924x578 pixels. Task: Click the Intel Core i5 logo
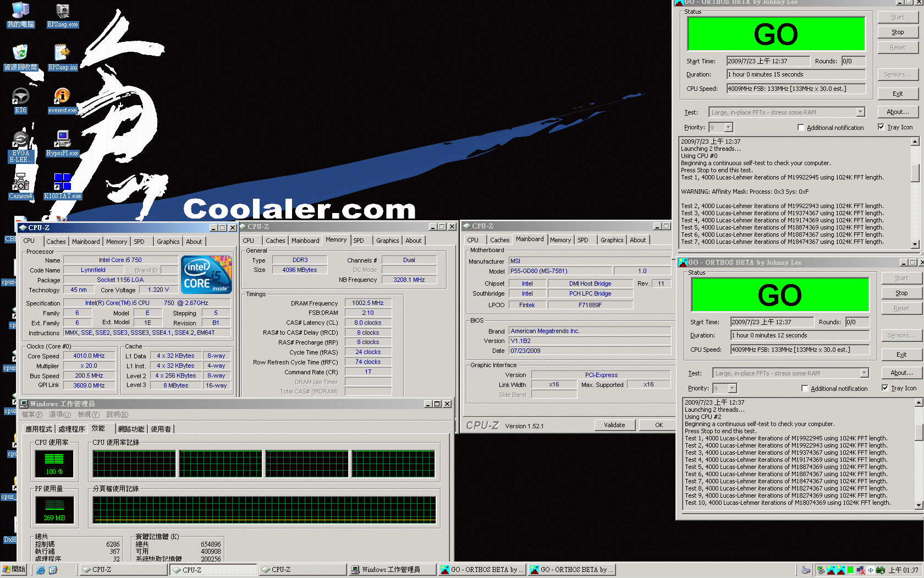(x=207, y=274)
